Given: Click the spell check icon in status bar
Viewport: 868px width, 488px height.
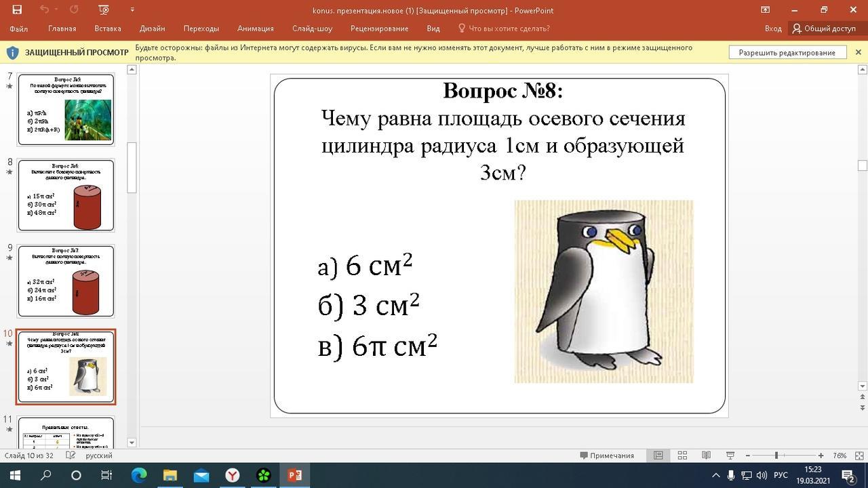Looking at the screenshot, I should 71,455.
